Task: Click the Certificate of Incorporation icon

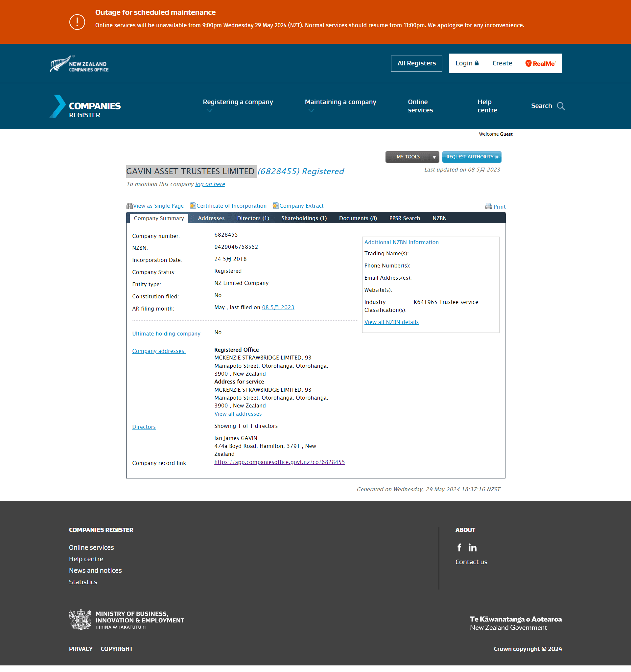Action: [x=192, y=206]
